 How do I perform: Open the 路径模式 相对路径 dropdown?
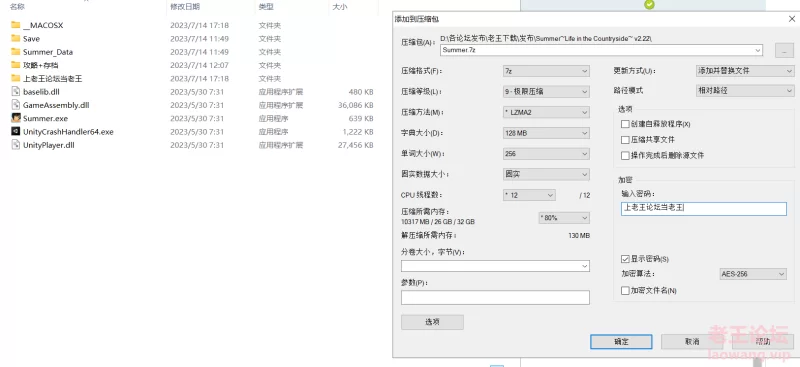[745, 90]
